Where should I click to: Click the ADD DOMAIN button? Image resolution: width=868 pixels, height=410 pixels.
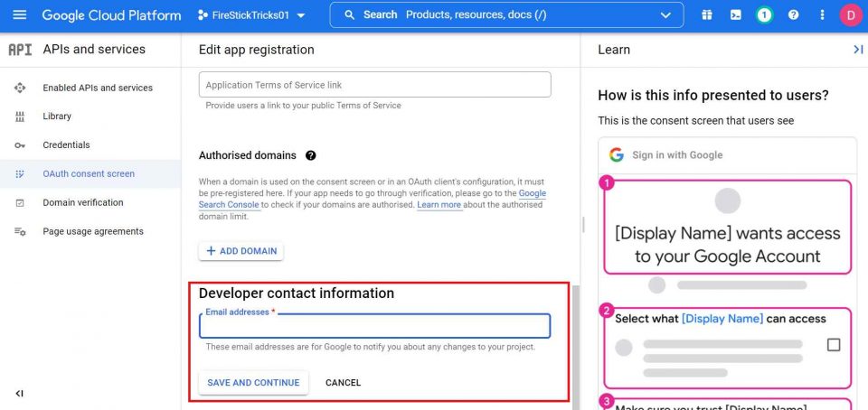coord(241,251)
